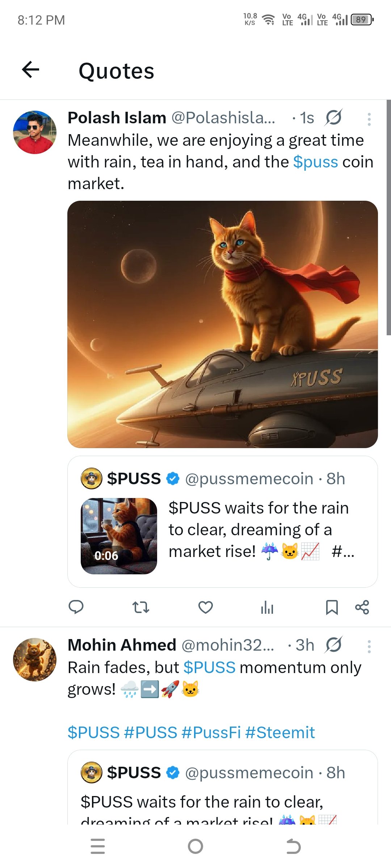Tap Grok icon on Polash Islam's post
This screenshot has width=391, height=868.
pos(334,118)
